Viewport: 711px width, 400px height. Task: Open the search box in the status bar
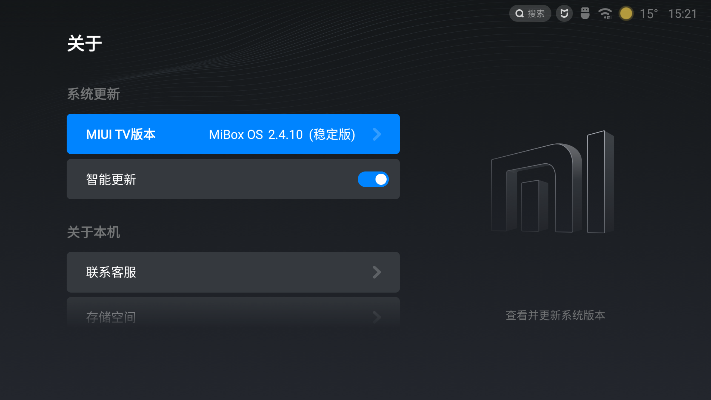point(530,14)
